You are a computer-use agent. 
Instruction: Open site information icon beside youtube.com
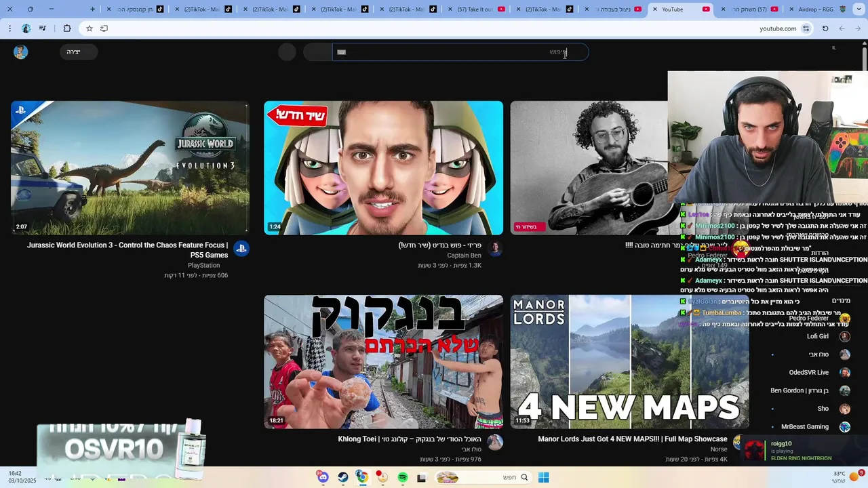point(806,28)
